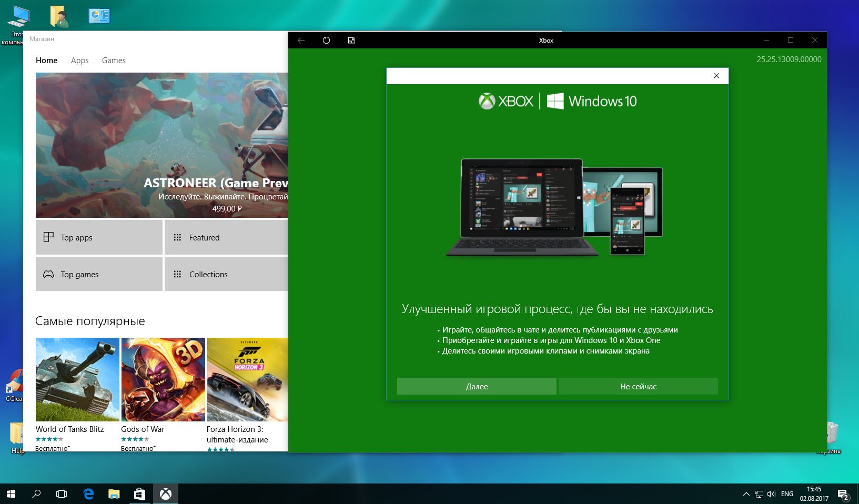The image size is (859, 504).
Task: Click the ENG language indicator
Action: pyautogui.click(x=787, y=494)
